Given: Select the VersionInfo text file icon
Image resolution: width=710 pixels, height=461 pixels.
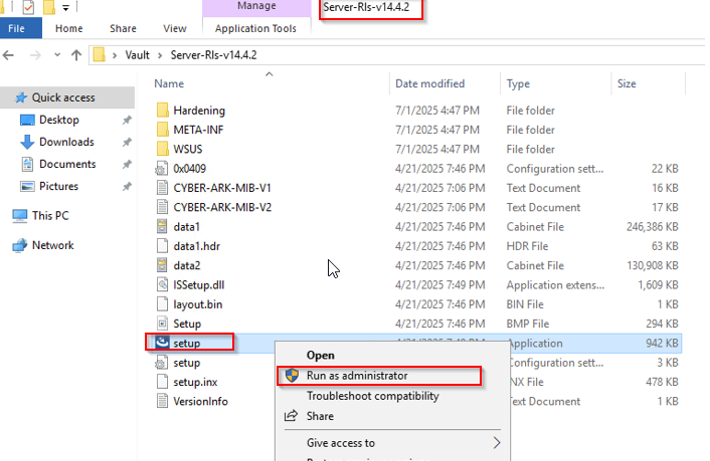Looking at the screenshot, I should pos(162,401).
